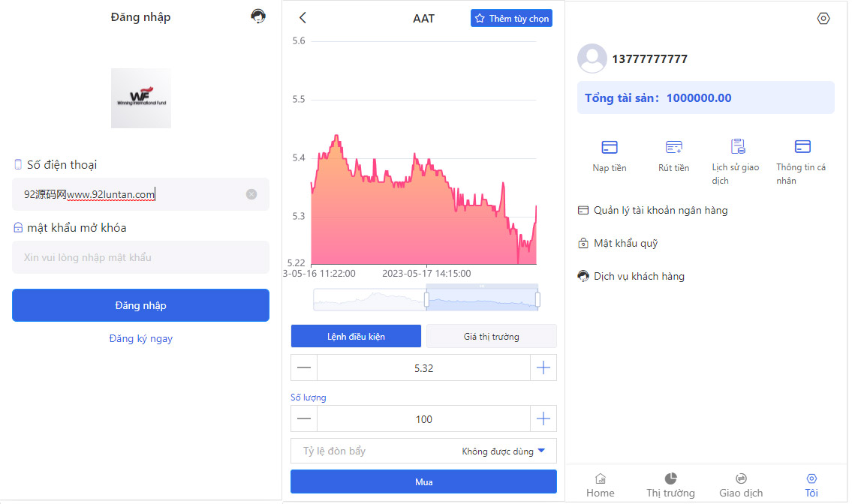Decrease Số lượng with minus button

coord(304,418)
